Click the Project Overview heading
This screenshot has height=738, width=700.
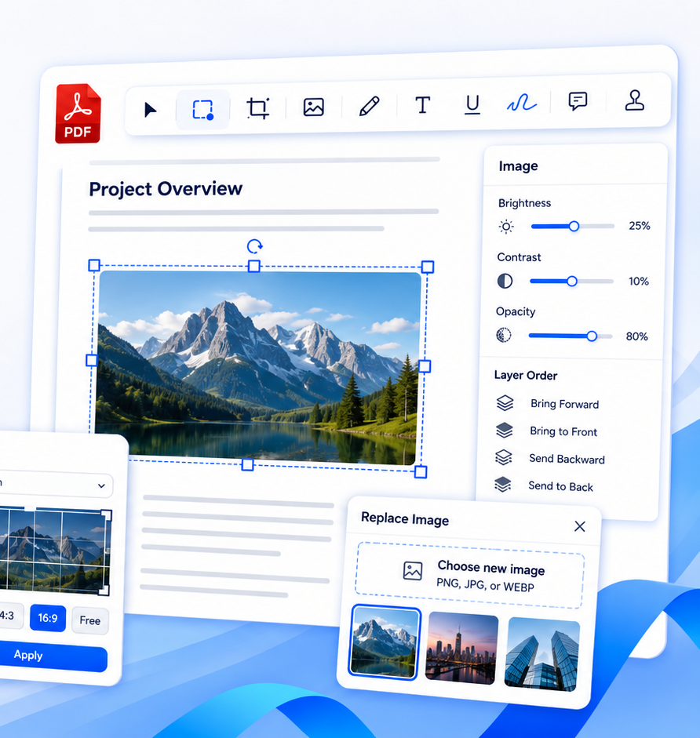(x=166, y=189)
